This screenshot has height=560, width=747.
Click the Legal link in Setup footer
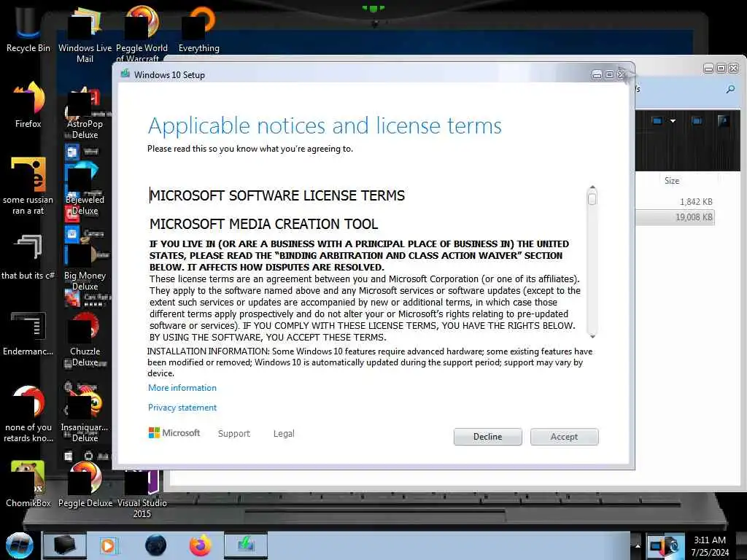(284, 433)
